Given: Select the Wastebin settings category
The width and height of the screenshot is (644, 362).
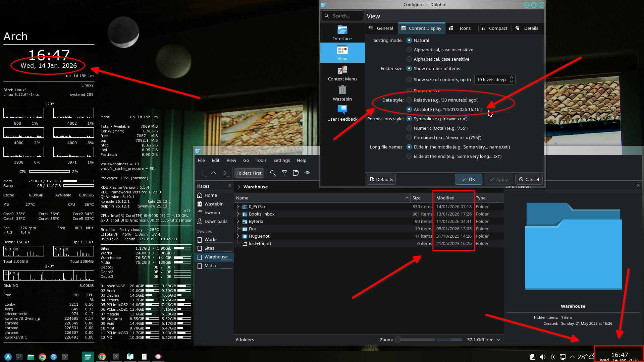Looking at the screenshot, I should [342, 93].
